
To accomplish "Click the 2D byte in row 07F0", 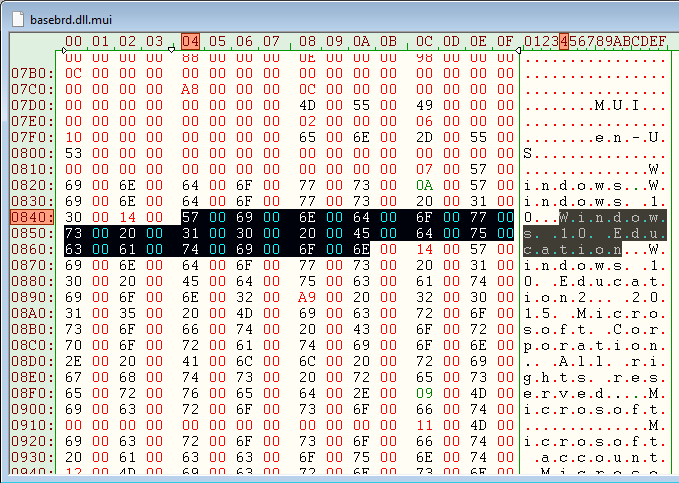I will tap(424, 137).
